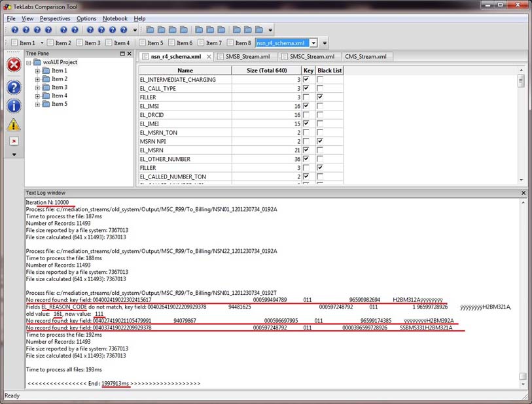Open the nsn_r4_schema.xml combo box dropdown
The image size is (532, 404).
(313, 43)
